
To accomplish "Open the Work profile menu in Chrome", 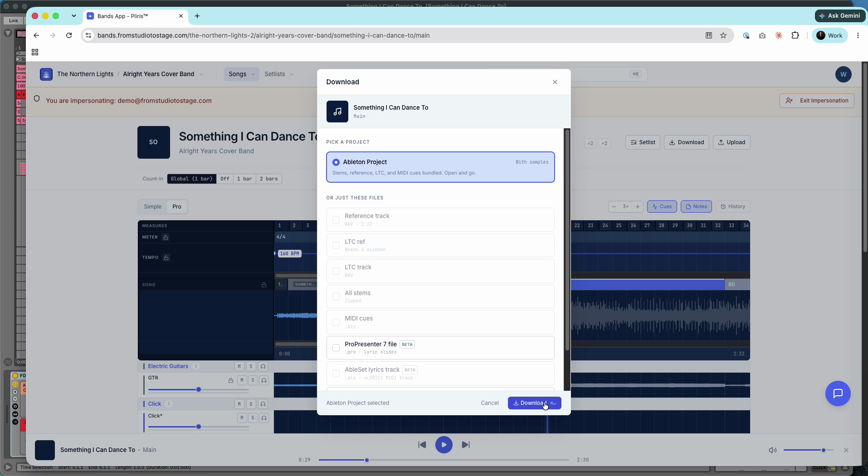I will [x=829, y=35].
